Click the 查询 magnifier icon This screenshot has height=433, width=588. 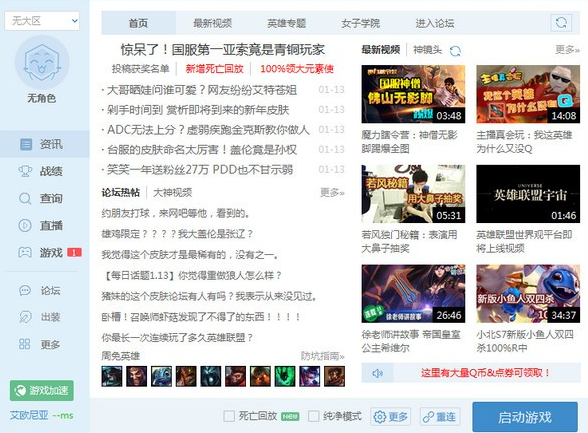pyautogui.click(x=25, y=198)
